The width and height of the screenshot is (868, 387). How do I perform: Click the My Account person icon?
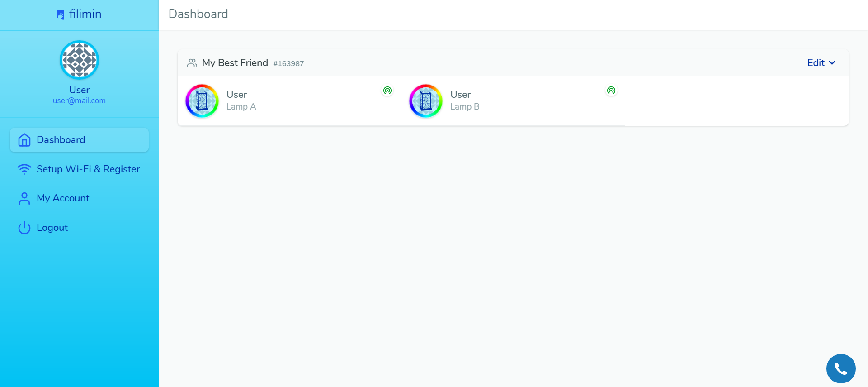click(24, 198)
